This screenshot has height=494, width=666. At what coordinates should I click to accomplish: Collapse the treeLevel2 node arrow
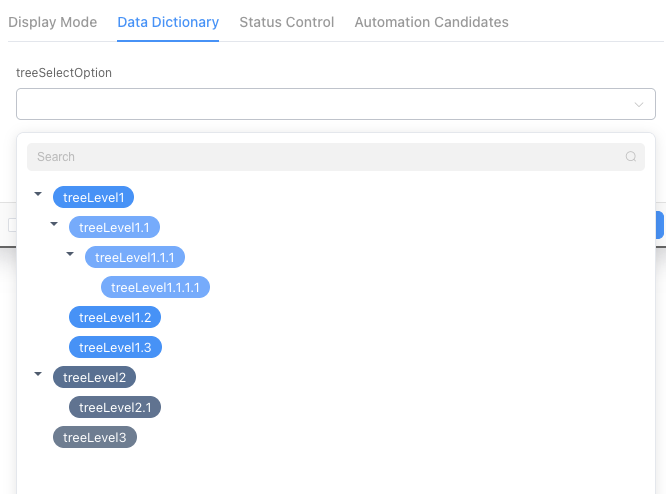point(38,374)
